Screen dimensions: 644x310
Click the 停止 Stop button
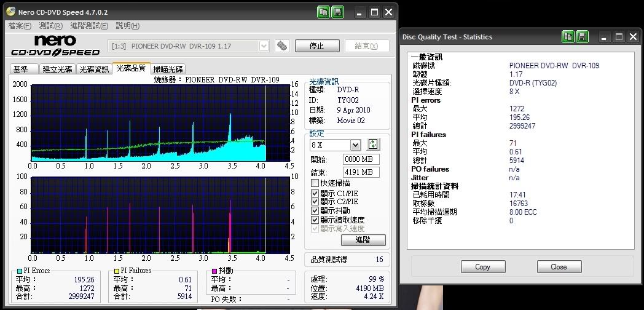[x=317, y=46]
